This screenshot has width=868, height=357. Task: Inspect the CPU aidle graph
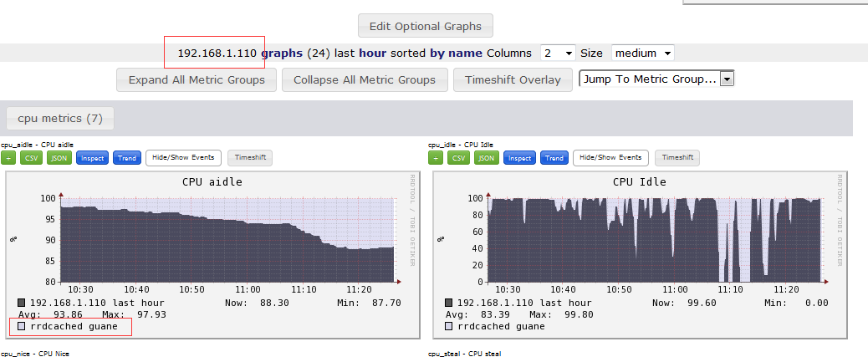(92, 158)
